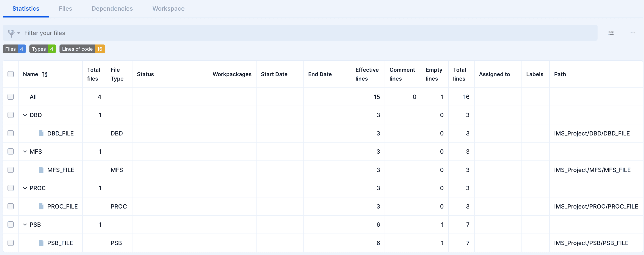Click PROC file type cell of PROC_FILE
This screenshot has height=255, width=644.
119,207
